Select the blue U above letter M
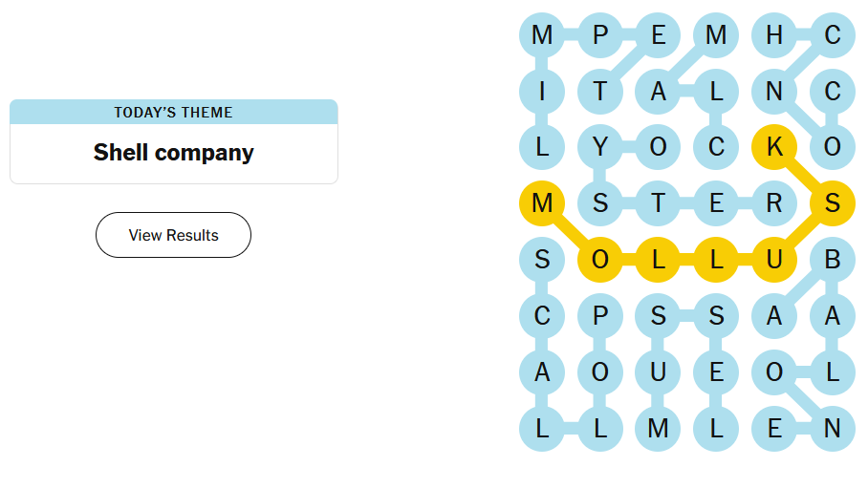The width and height of the screenshot is (868, 488). pyautogui.click(x=659, y=372)
